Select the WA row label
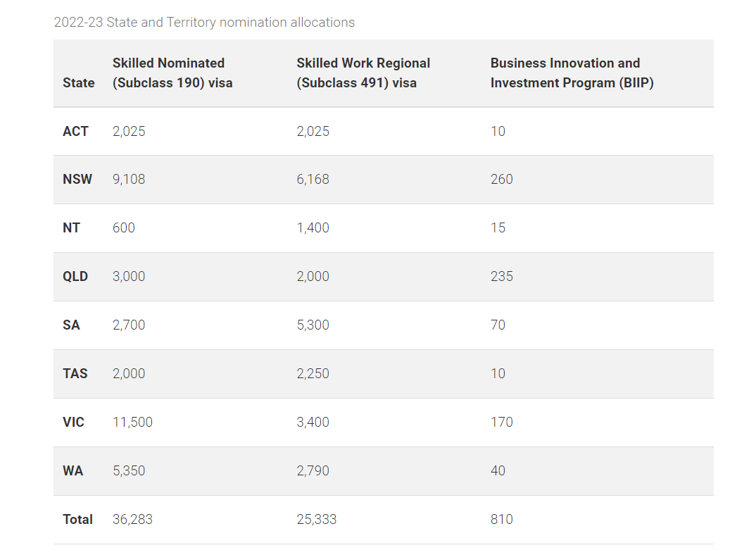The image size is (756, 550). tap(73, 471)
